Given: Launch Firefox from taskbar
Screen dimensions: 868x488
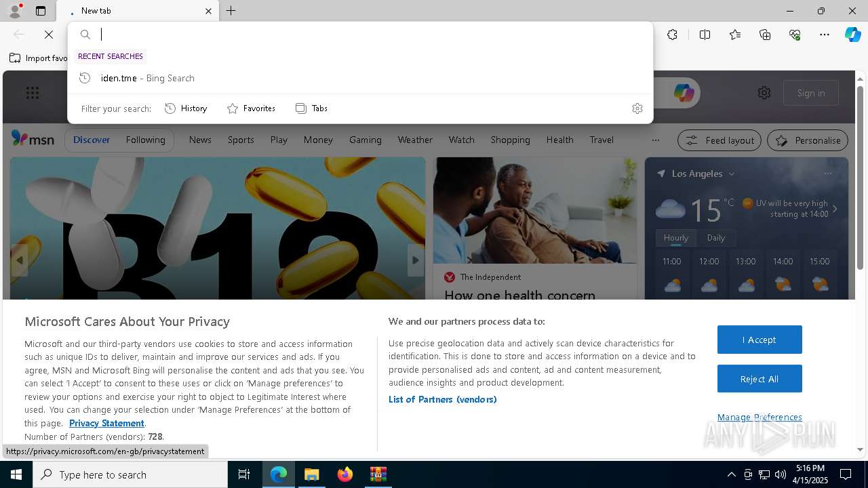Looking at the screenshot, I should tap(344, 474).
